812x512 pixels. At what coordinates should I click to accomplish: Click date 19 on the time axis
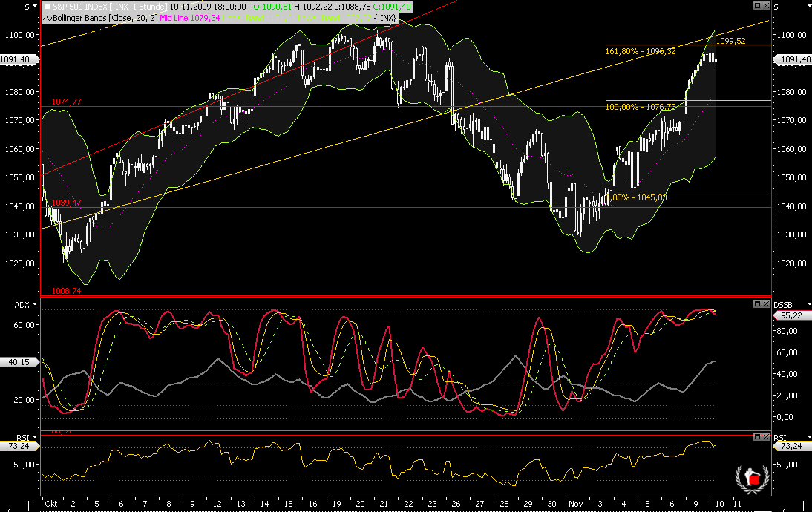[337, 503]
